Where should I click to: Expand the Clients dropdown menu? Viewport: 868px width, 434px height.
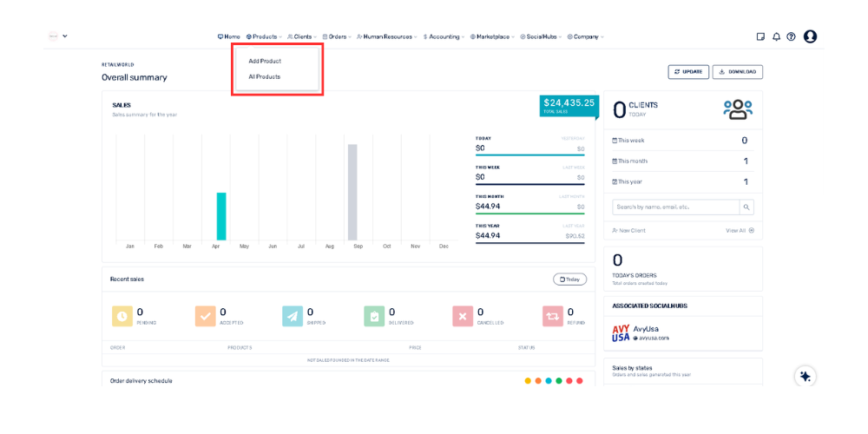point(302,36)
